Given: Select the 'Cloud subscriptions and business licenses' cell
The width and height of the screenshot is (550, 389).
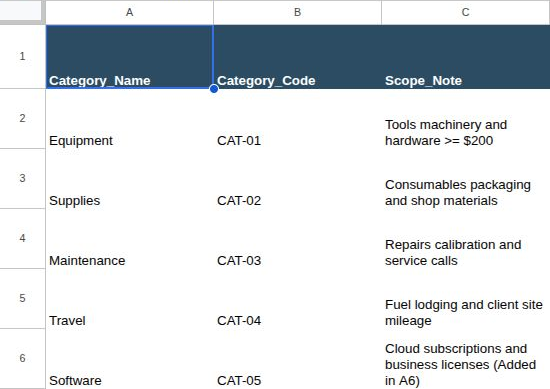Looking at the screenshot, I should tap(465, 358).
